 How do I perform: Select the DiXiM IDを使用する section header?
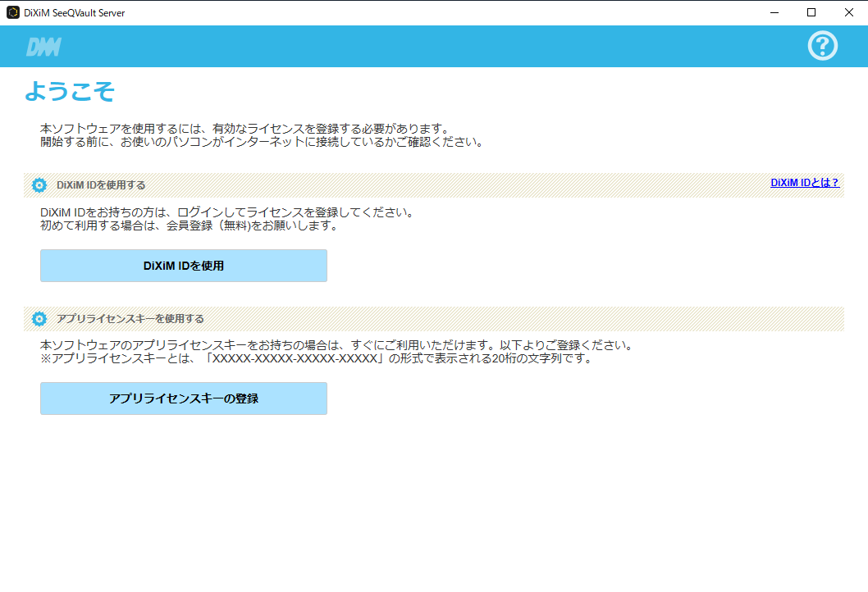point(101,185)
